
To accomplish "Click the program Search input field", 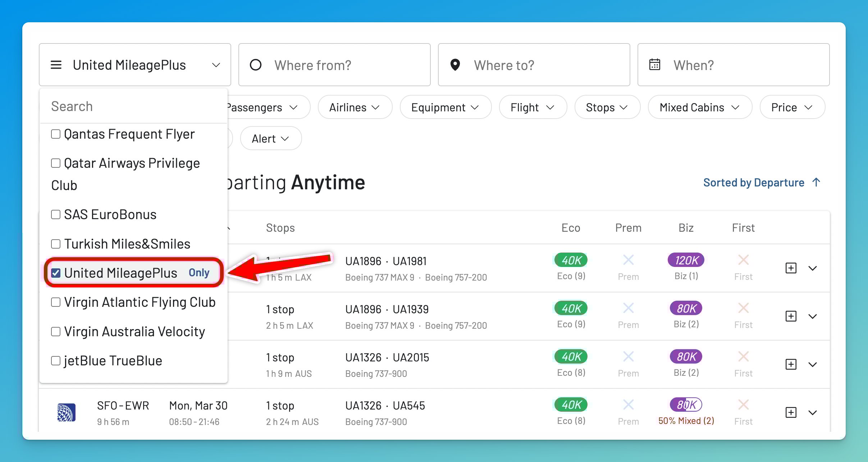I will pos(133,106).
